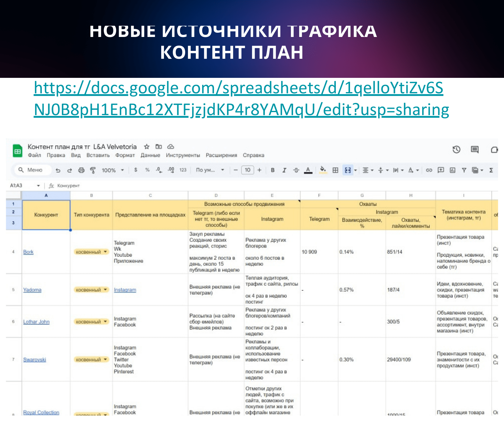Viewport: 504px width, 435px height.
Task: Open the comments icon at top right
Action: 474,149
